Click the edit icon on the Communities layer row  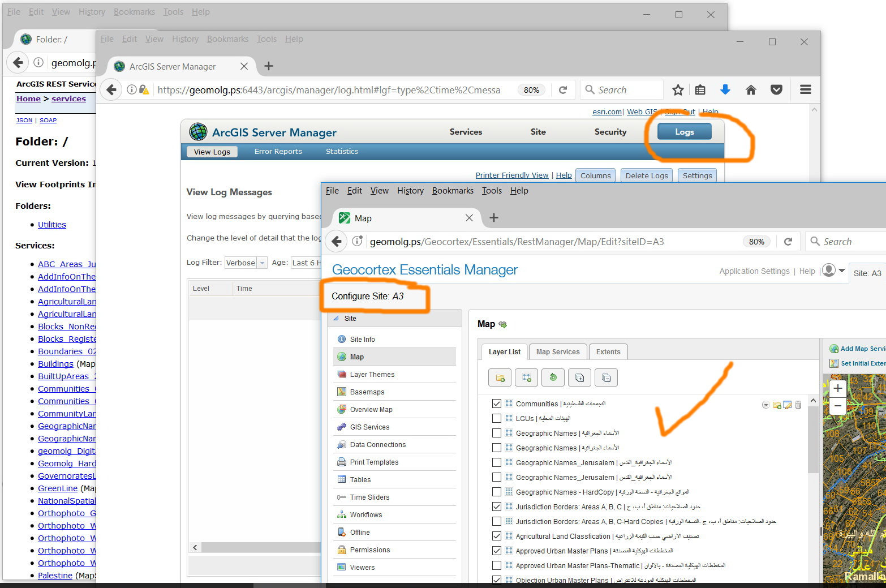(x=787, y=405)
